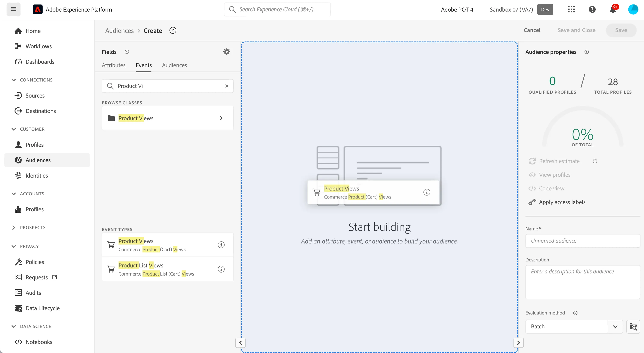The image size is (644, 353).
Task: Collapse the ACCOUNTS section
Action: pos(28,194)
